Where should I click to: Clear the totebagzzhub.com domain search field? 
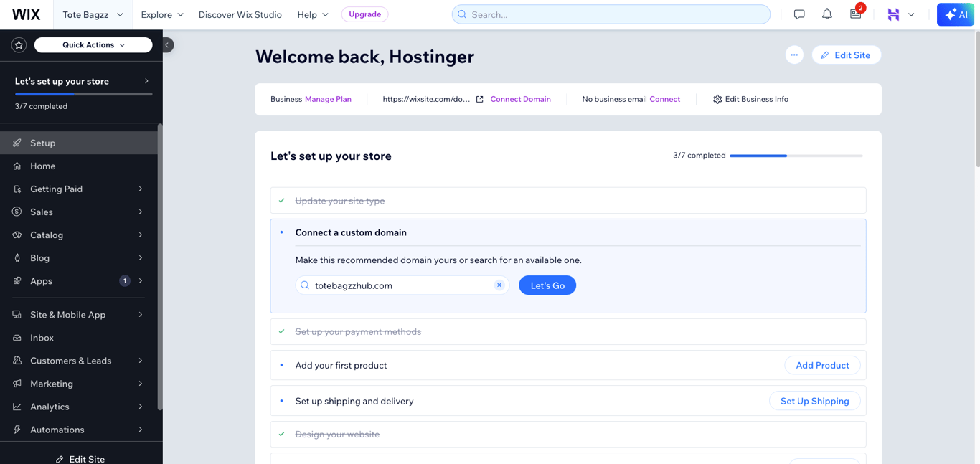pyautogui.click(x=499, y=285)
